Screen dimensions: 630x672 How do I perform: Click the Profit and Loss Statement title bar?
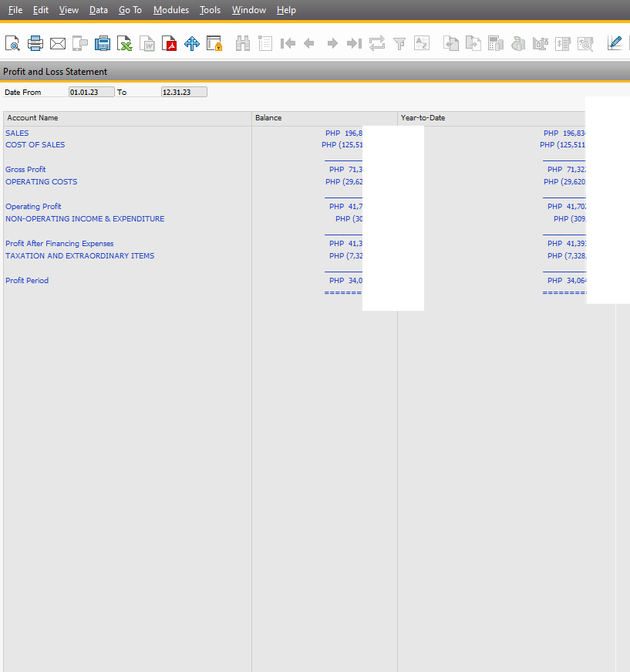click(x=315, y=72)
